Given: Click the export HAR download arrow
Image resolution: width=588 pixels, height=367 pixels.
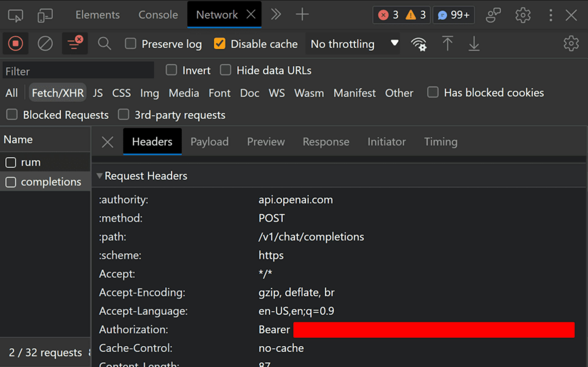Looking at the screenshot, I should (474, 44).
